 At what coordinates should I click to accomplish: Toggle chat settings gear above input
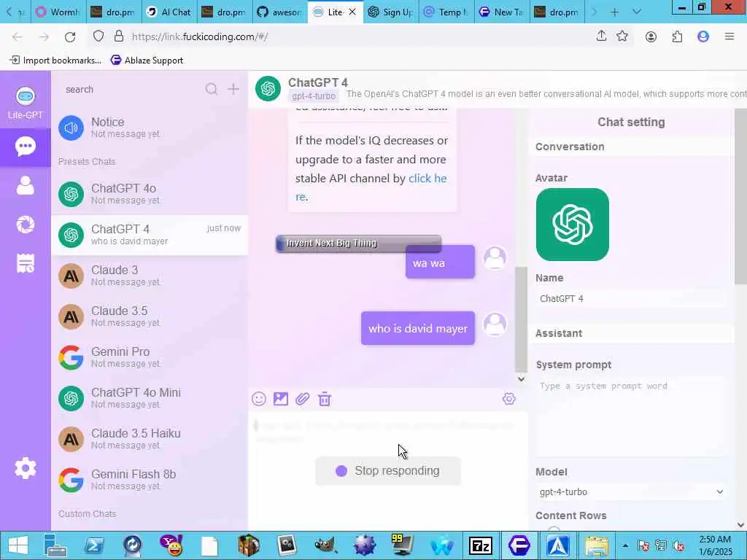508,399
